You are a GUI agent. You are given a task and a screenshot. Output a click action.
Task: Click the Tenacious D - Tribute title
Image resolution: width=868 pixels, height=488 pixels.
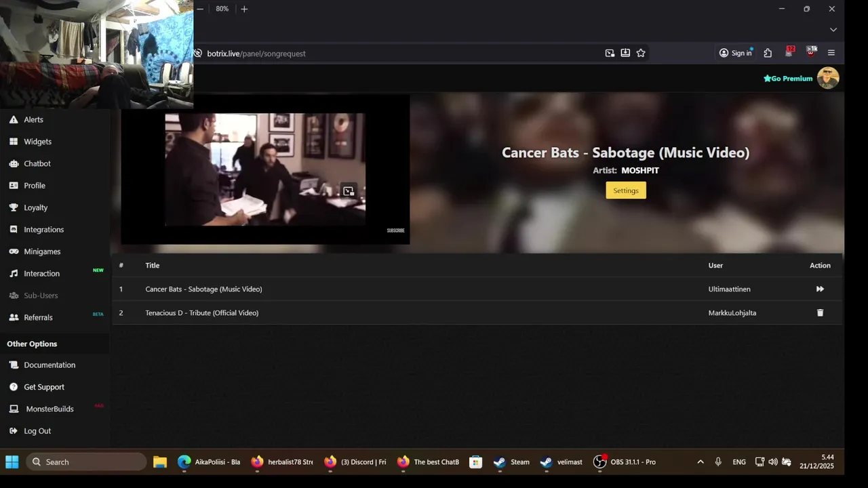[x=201, y=312]
